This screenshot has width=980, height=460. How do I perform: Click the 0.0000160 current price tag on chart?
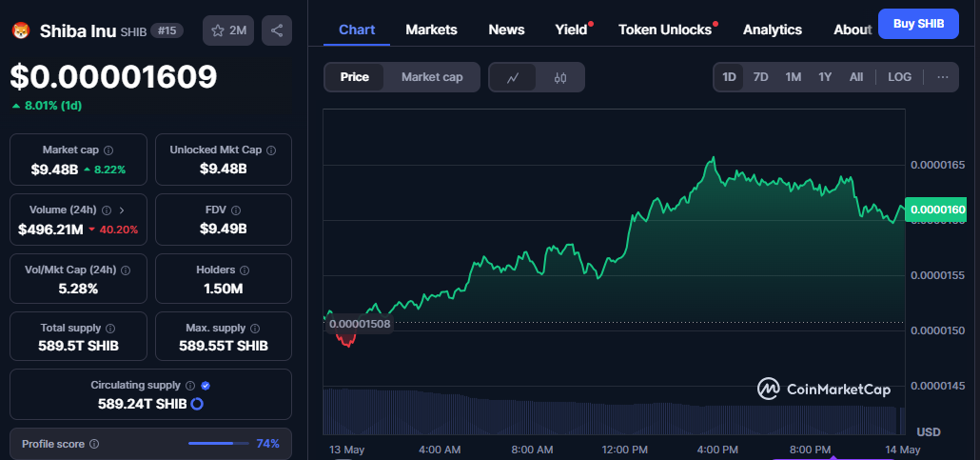(935, 209)
